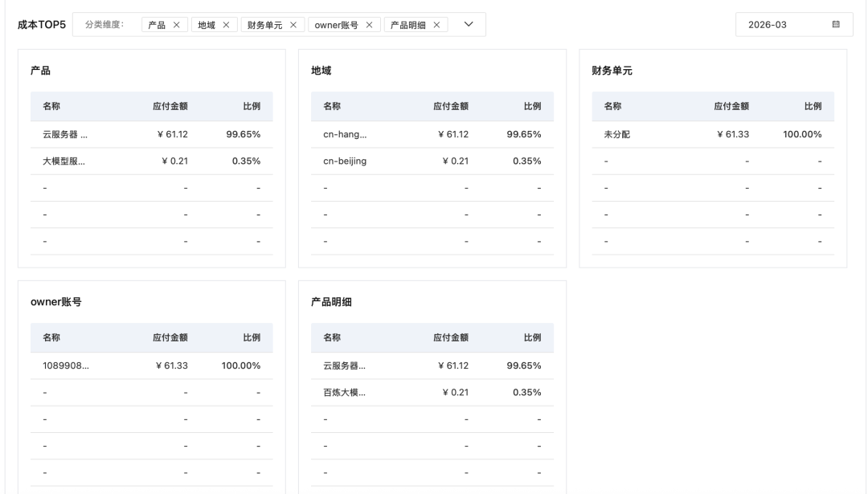Viewport: 868px width, 494px height.
Task: Click 应付金额 header in 产品 table
Action: click(x=170, y=106)
